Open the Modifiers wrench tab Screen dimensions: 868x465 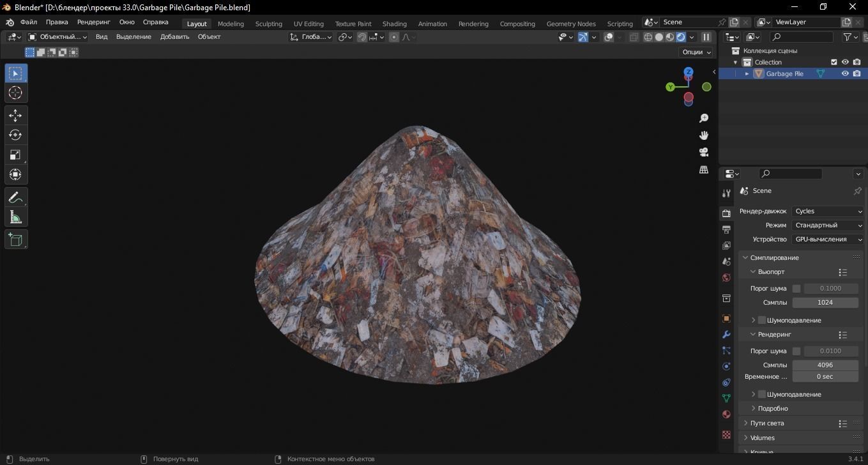click(x=726, y=334)
